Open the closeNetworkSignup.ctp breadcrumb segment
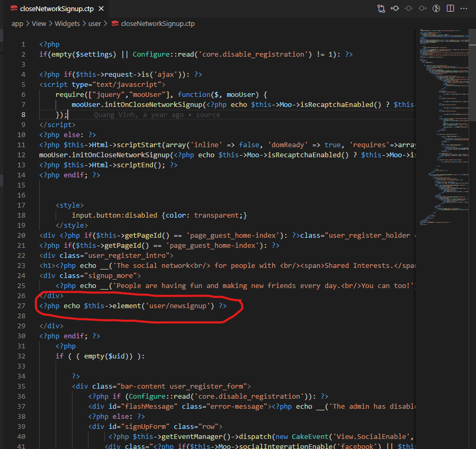This screenshot has height=449, width=476. pyautogui.click(x=158, y=24)
